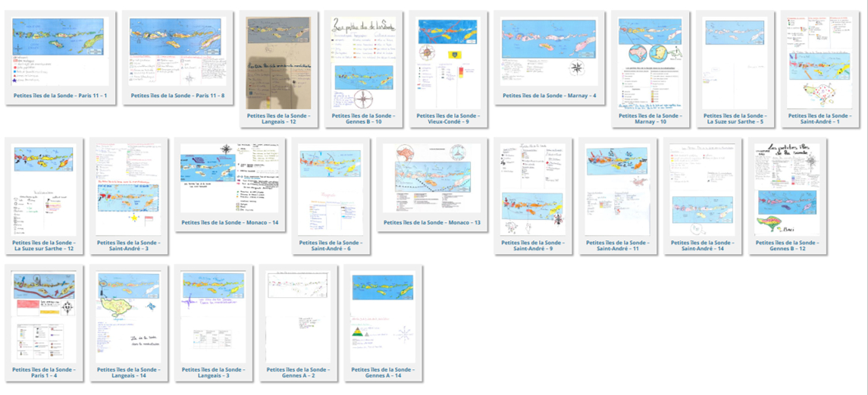The image size is (868, 395).
Task: Open the Saint-André - 3 map thumbnail
Action: click(128, 190)
